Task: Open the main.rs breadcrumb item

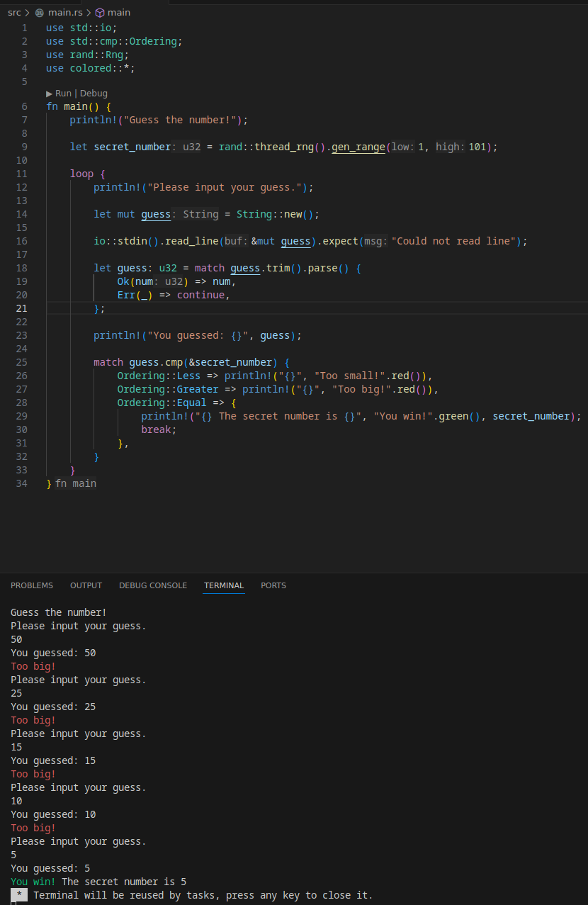Action: click(x=65, y=13)
